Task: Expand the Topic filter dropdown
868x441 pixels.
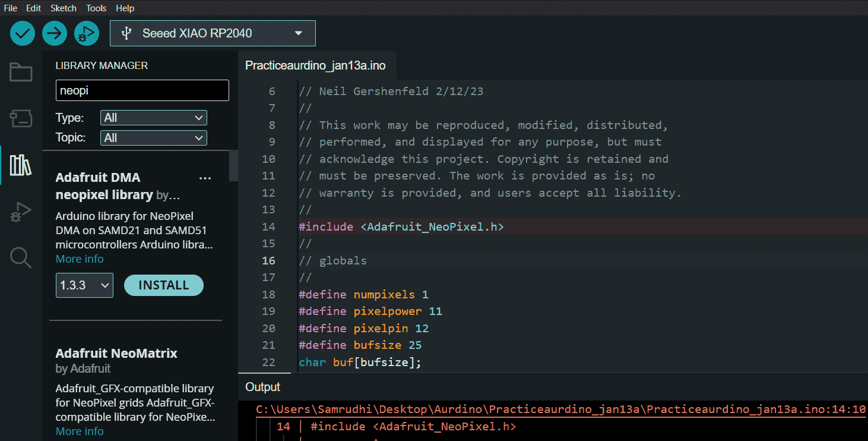Action: pos(154,138)
